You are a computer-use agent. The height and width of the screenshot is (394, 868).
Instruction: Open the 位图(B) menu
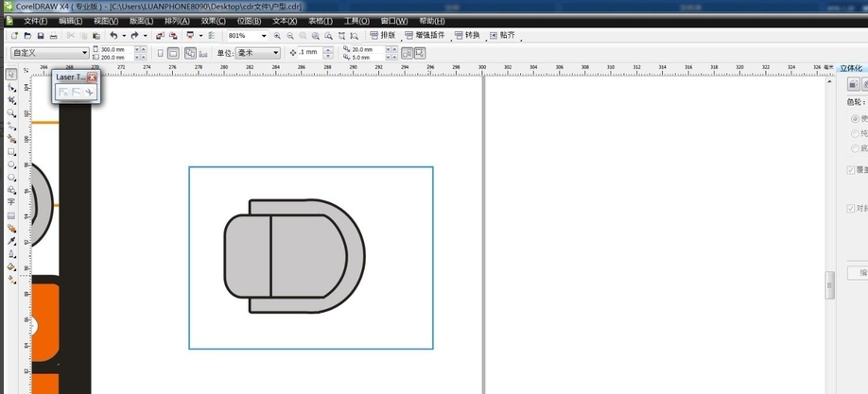[250, 21]
